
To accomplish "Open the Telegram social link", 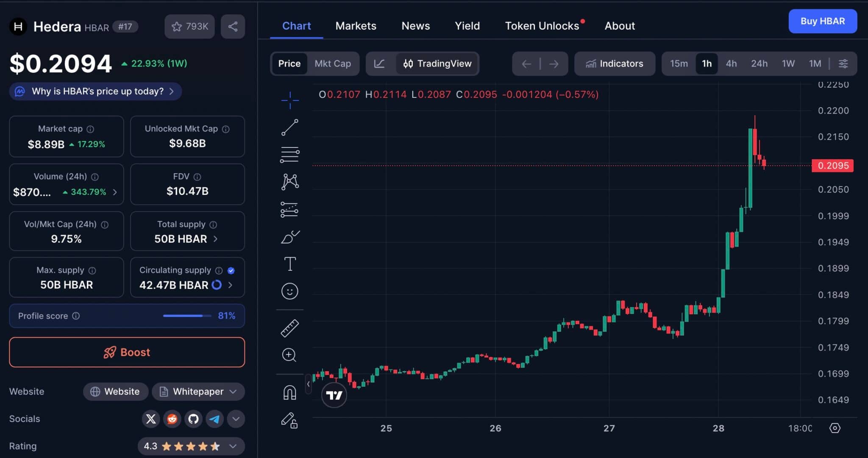I will (x=215, y=419).
